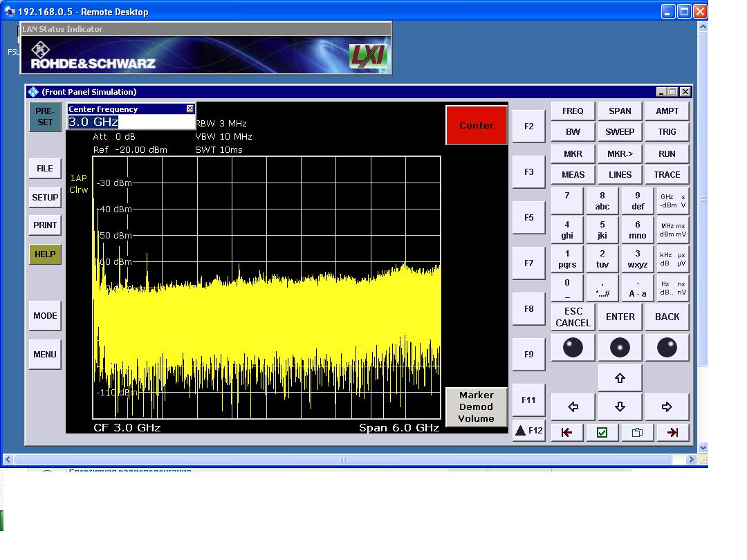Click the F7 softkey button

[x=529, y=263]
